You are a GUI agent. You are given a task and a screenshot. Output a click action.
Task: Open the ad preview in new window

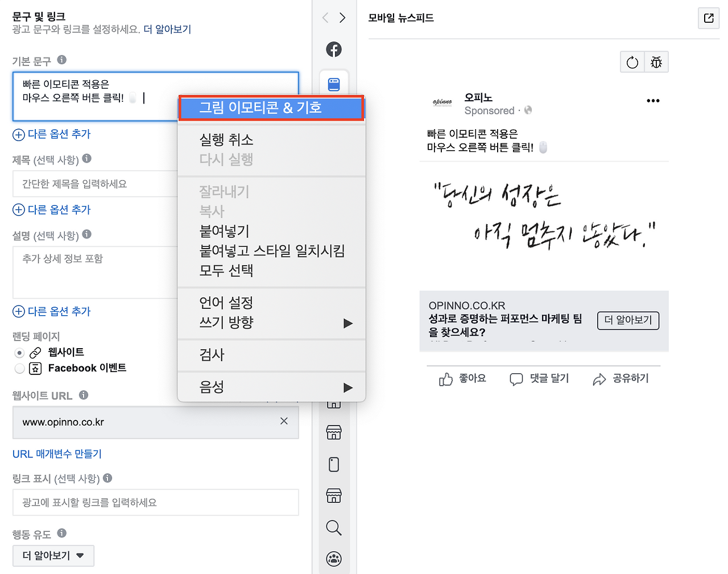pyautogui.click(x=709, y=18)
